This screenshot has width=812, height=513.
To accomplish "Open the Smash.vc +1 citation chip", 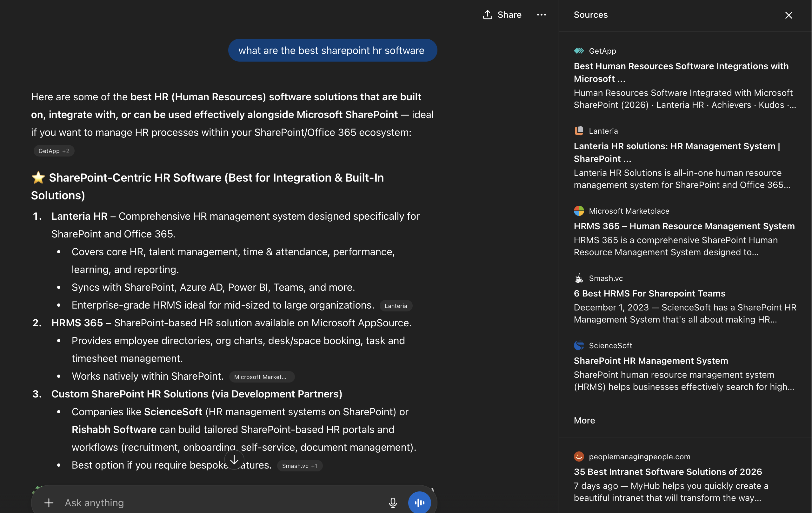I will 299,465.
